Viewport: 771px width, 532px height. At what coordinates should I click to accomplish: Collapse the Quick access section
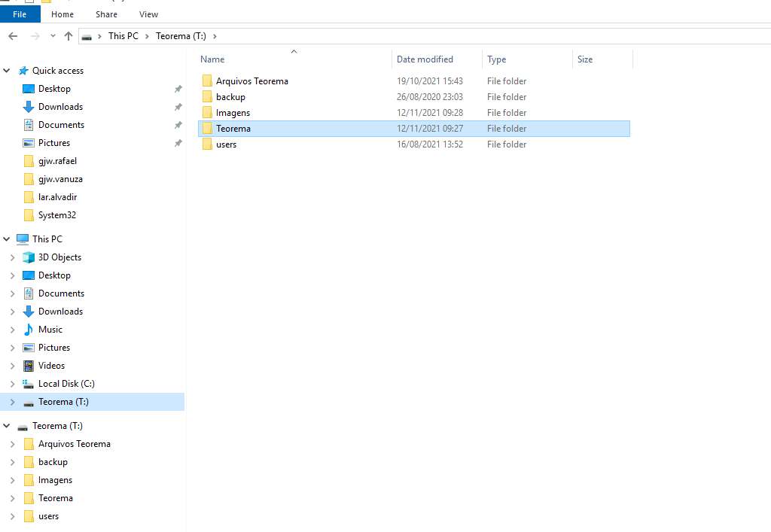pos(7,71)
